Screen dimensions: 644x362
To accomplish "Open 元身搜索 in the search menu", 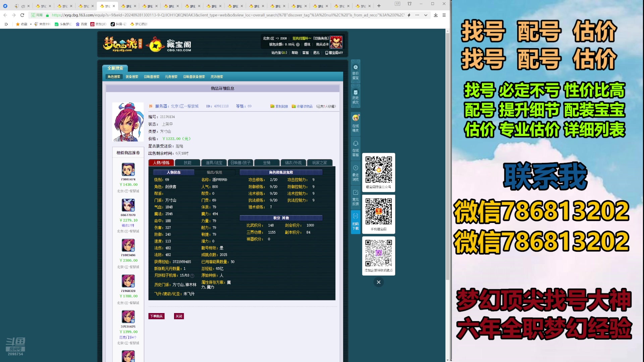I will pos(171,77).
